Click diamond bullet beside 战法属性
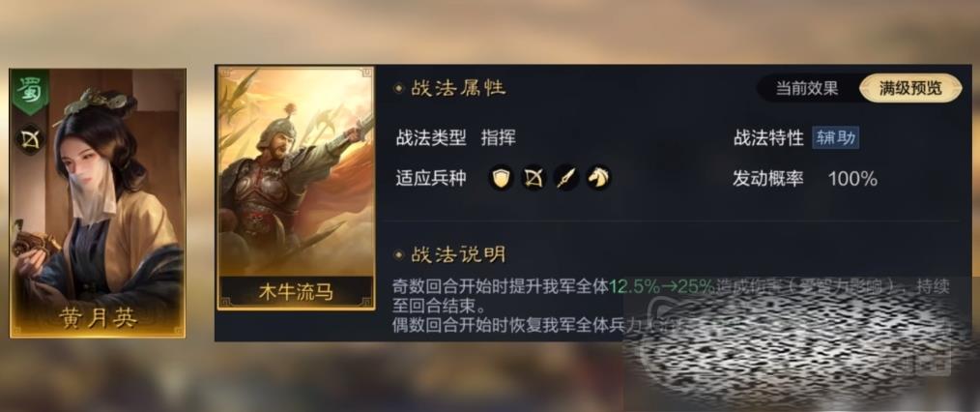Viewport: 980px width, 412px height. (398, 88)
